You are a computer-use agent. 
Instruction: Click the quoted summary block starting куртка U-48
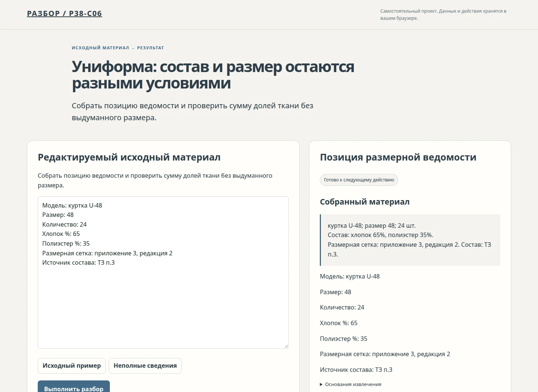click(x=410, y=240)
